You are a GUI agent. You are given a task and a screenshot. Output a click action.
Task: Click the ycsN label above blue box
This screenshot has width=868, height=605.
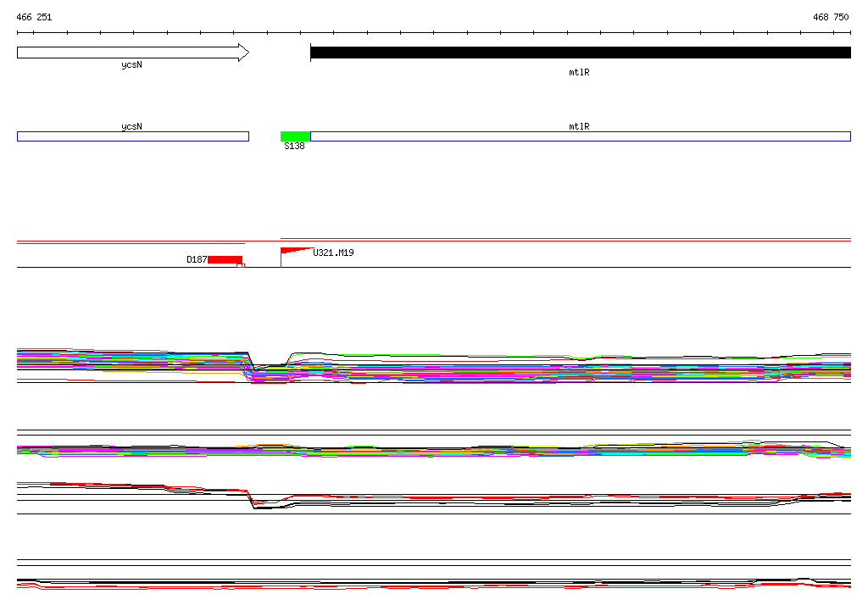click(131, 127)
